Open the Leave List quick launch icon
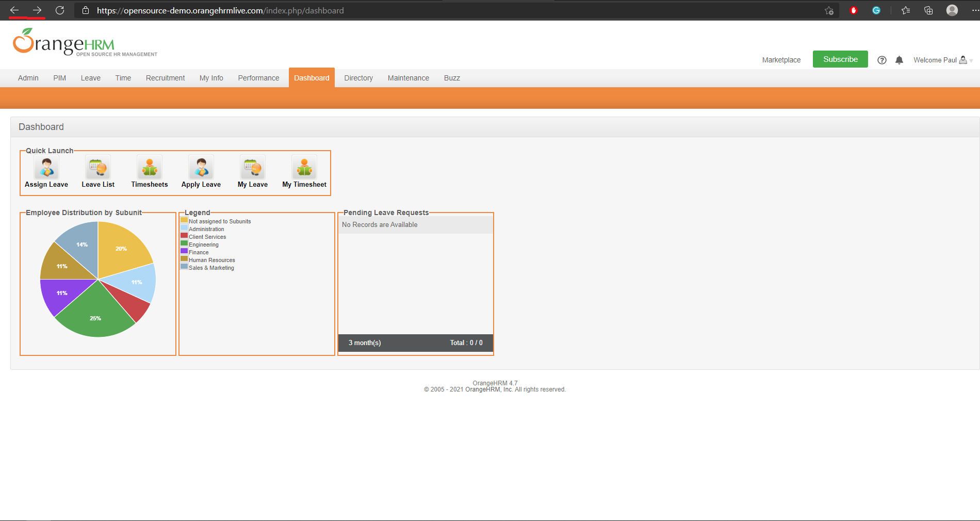The width and height of the screenshot is (980, 521). point(98,167)
